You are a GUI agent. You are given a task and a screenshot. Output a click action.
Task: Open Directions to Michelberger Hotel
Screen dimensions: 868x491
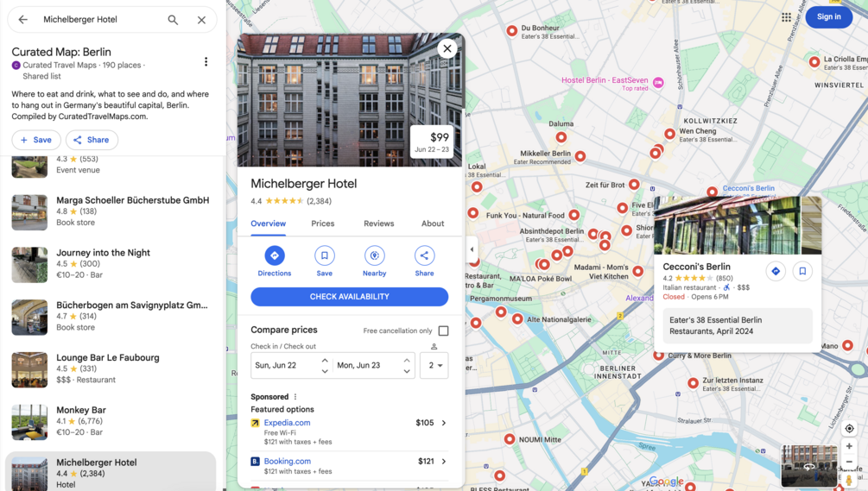275,255
